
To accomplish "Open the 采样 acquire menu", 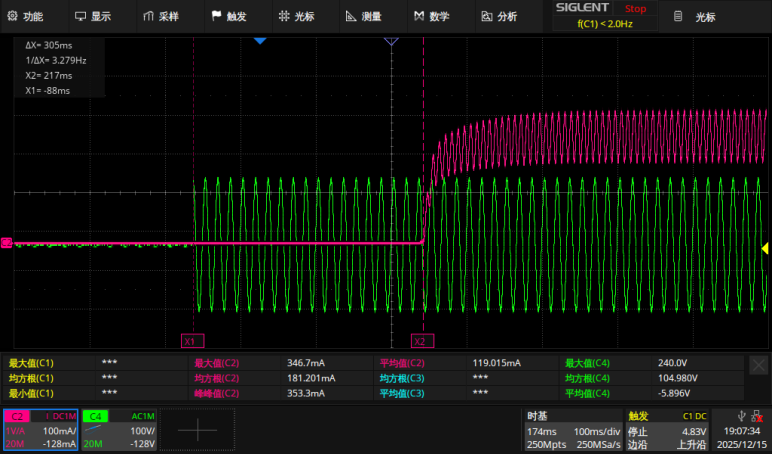I will click(x=161, y=16).
